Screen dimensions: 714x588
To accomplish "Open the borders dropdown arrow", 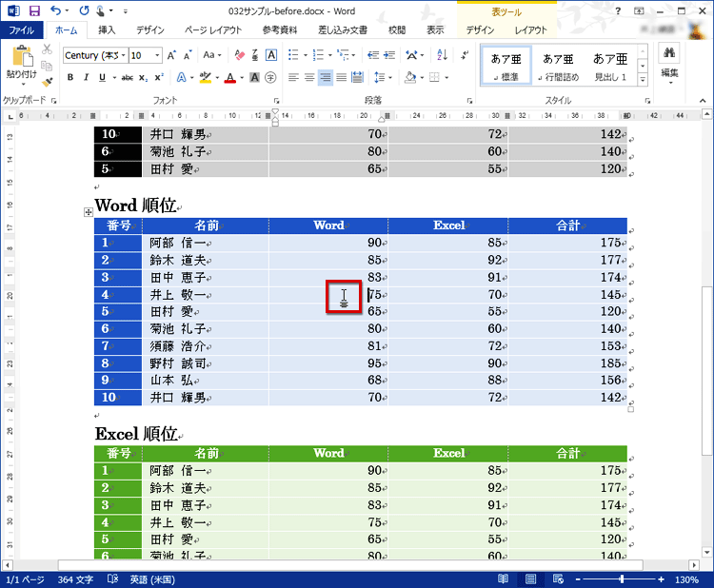I will point(446,77).
